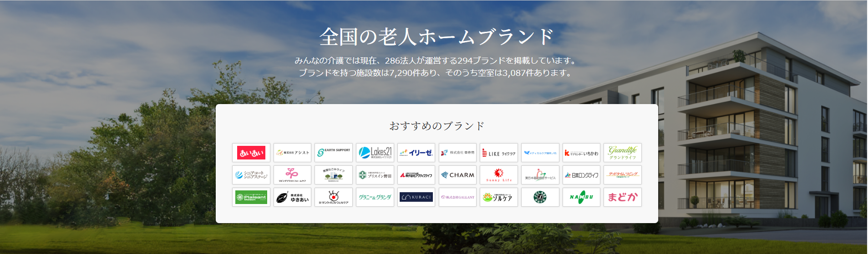This screenshot has height=254, width=868.
Task: Click the メディカルケア brand logo
Action: 540,153
